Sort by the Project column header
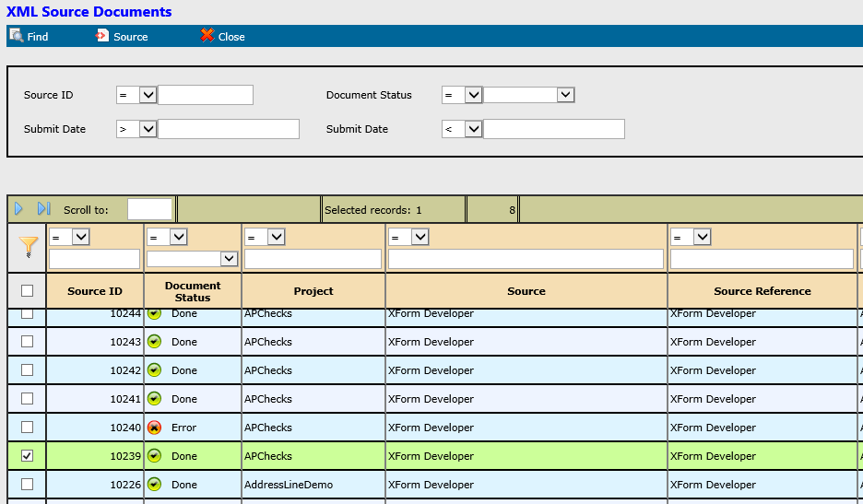The width and height of the screenshot is (863, 504). point(313,291)
